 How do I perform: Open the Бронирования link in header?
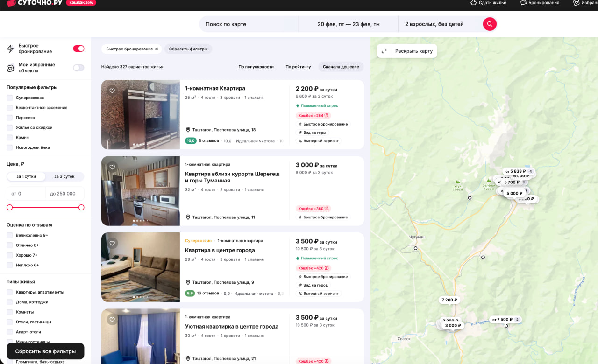pos(540,3)
